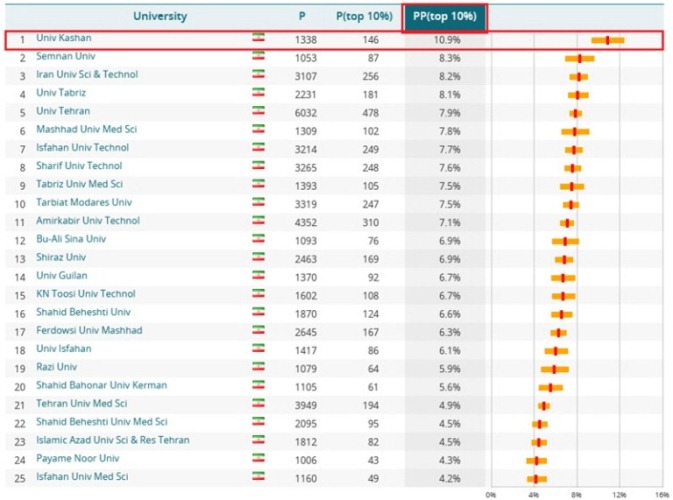Viewport: 673px width, 500px height.
Task: Click the flag icon beside Shiraz Univ
Action: 258,258
